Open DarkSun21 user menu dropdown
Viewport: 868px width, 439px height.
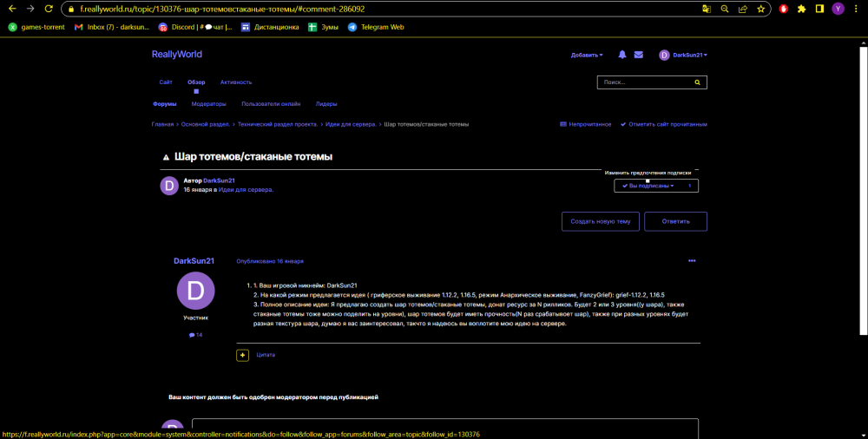click(683, 55)
